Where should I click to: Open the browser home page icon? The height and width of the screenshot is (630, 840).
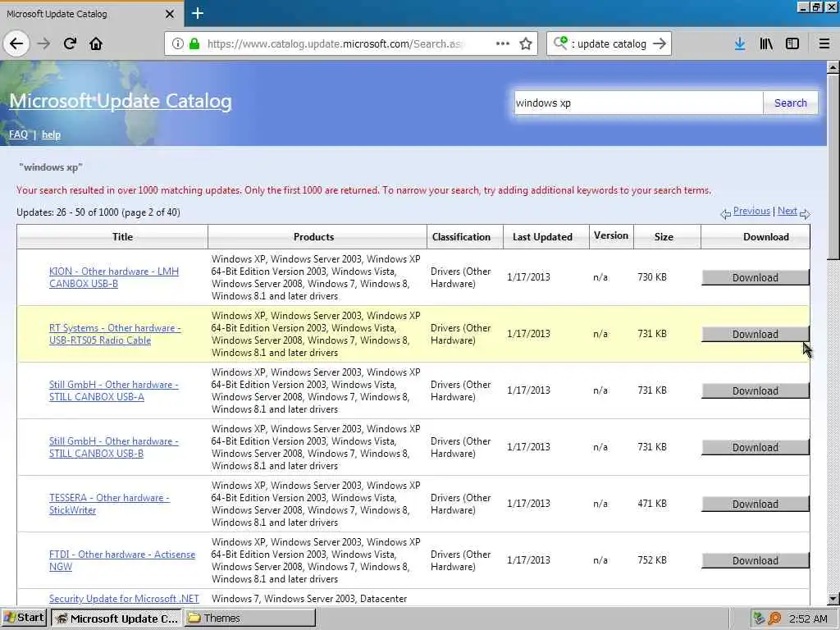96,43
